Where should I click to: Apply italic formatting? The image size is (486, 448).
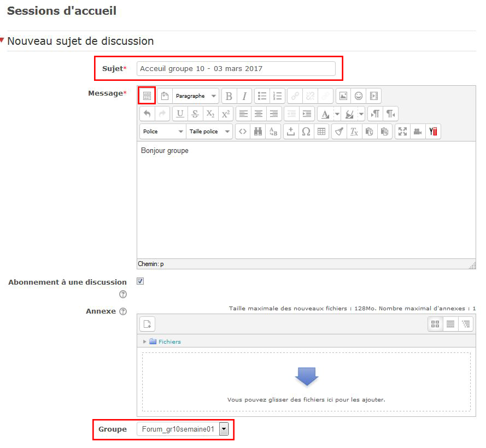coord(244,96)
